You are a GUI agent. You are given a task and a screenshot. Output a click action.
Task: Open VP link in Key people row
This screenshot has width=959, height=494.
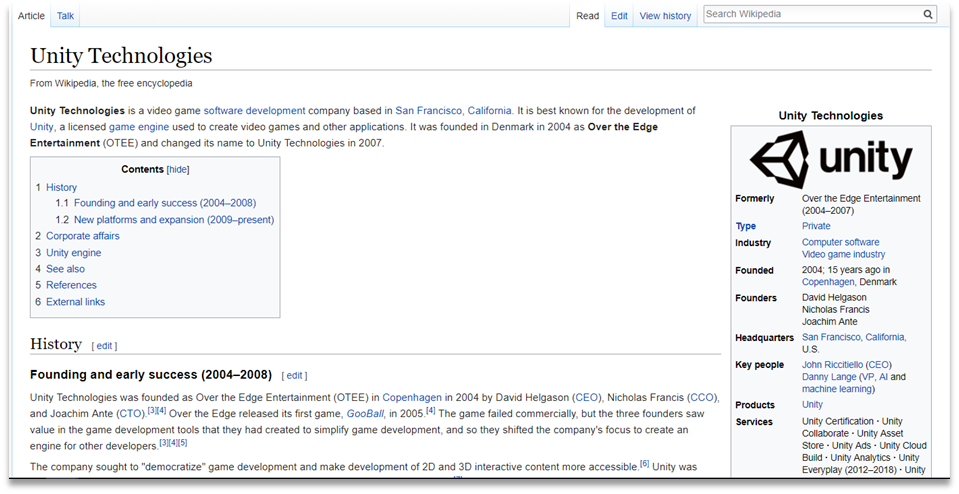click(x=868, y=377)
